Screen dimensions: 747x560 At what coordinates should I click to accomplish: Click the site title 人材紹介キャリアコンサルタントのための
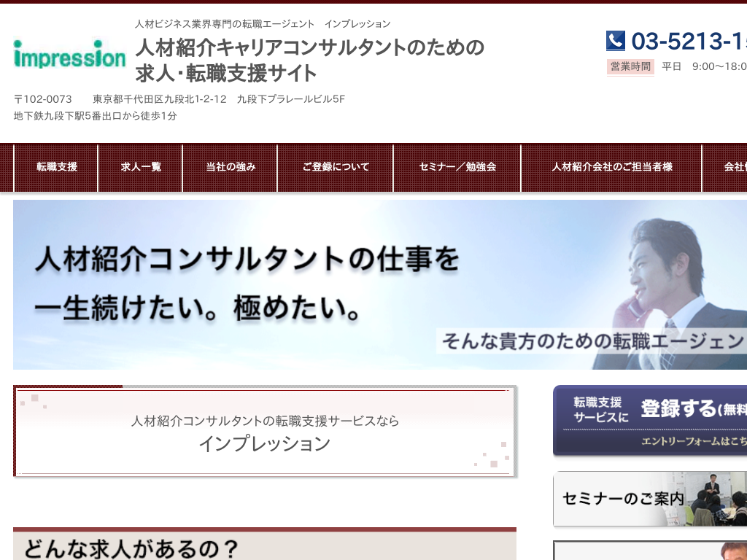coord(310,48)
